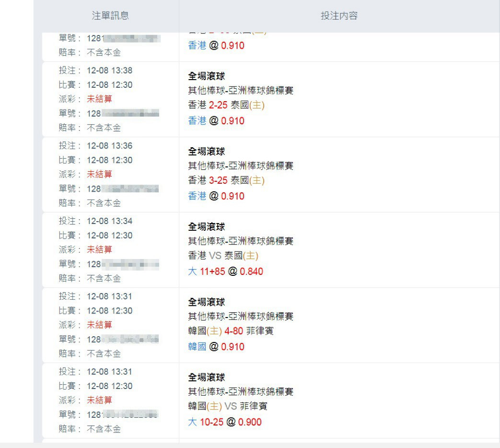Click 全場滾球 heading above 韓國(主) 4-80 菲律賓
Image resolution: width=500 pixels, height=448 pixels.
point(207,302)
